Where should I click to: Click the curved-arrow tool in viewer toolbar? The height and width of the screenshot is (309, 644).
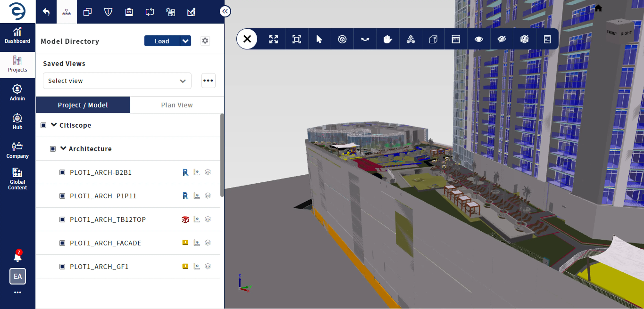365,39
